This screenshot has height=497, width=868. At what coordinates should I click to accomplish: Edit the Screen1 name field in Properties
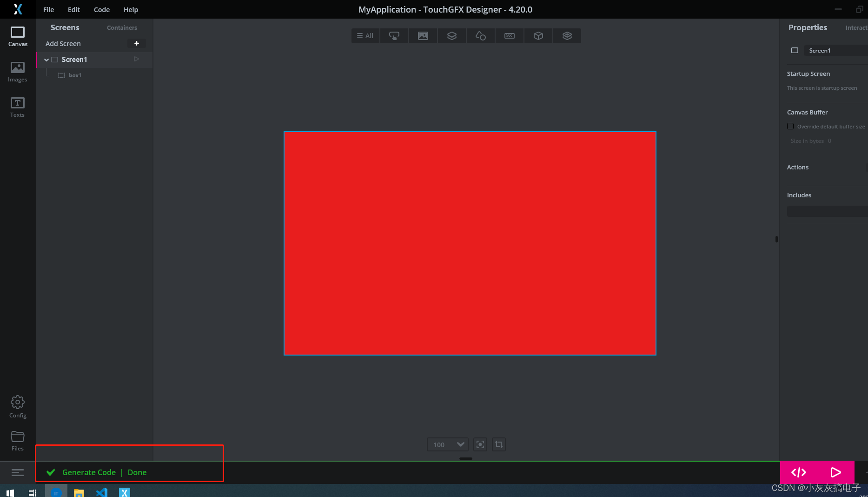click(x=836, y=51)
